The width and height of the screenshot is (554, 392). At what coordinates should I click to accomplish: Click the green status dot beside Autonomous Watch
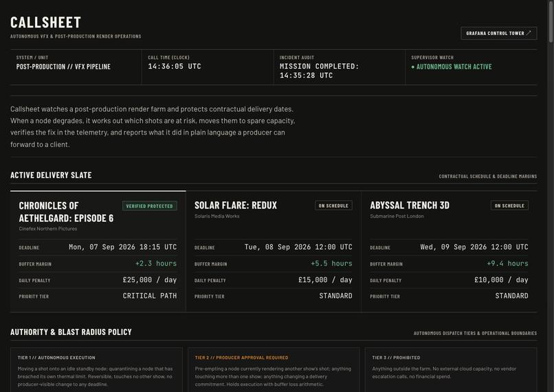tap(413, 67)
